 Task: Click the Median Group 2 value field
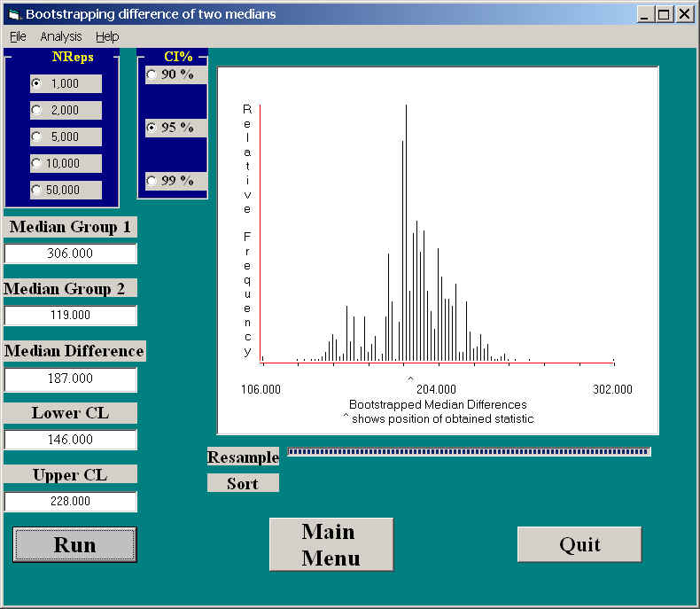click(71, 316)
